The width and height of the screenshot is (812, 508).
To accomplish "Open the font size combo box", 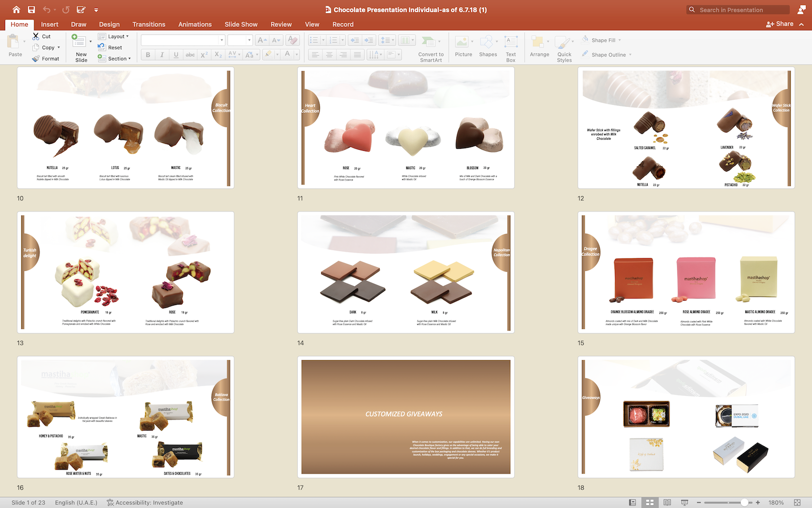I will 240,40.
